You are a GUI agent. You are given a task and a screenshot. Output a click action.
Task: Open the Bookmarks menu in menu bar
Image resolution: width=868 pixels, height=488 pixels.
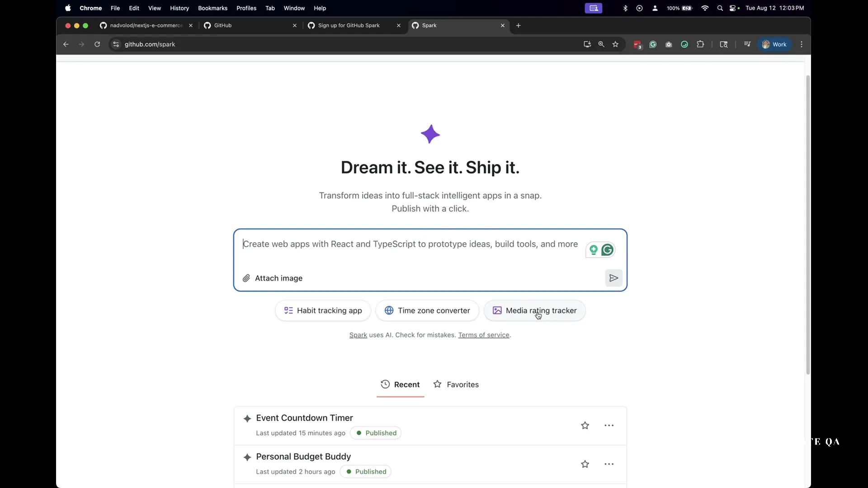coord(212,8)
